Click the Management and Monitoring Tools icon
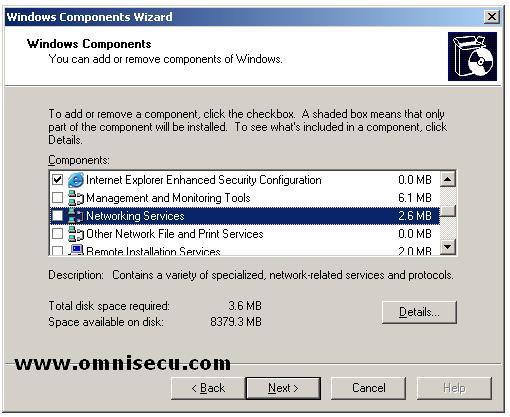 76,198
